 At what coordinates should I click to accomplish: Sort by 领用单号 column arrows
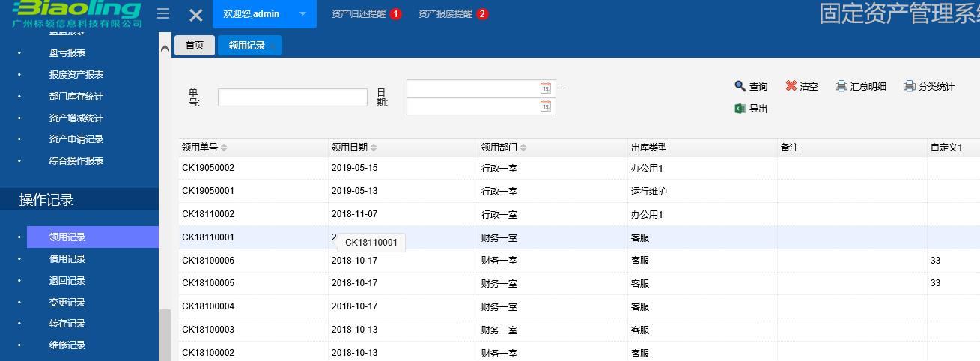224,148
